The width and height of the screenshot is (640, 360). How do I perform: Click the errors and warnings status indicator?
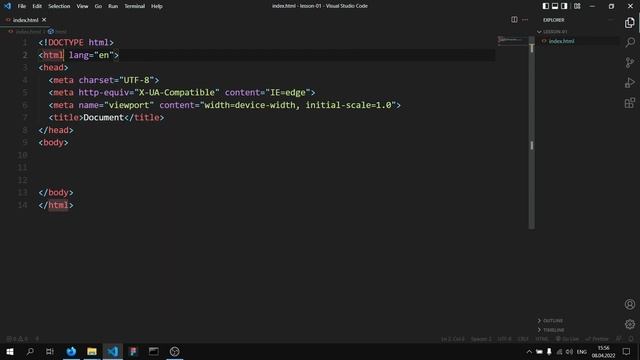point(17,339)
